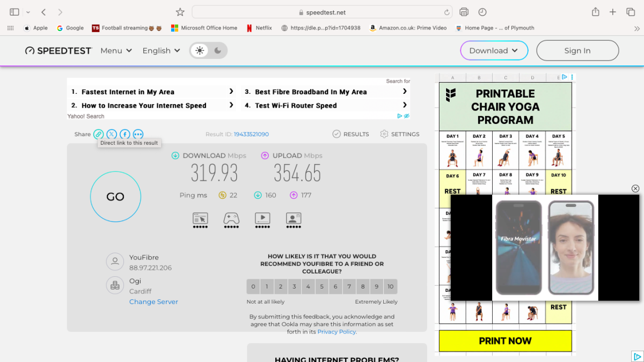Viewport: 644px width, 362px height.
Task: Click the Result ID 19433521090 link
Action: click(251, 134)
